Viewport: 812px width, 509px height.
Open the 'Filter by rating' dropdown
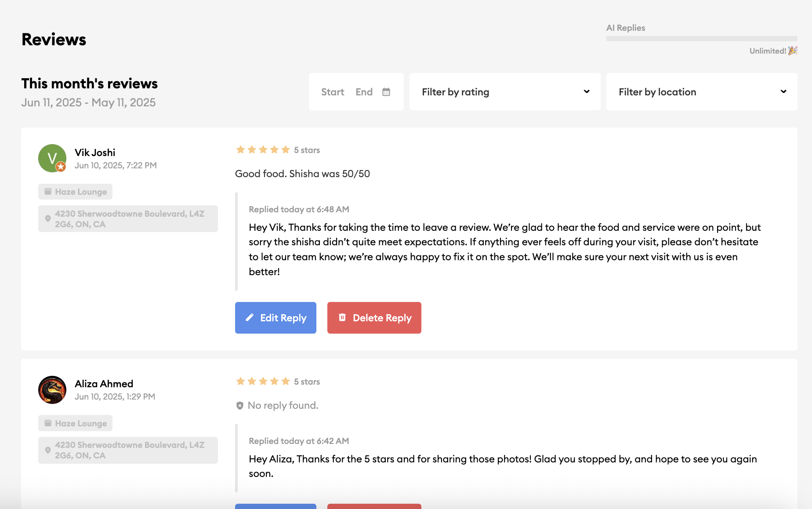pyautogui.click(x=504, y=91)
